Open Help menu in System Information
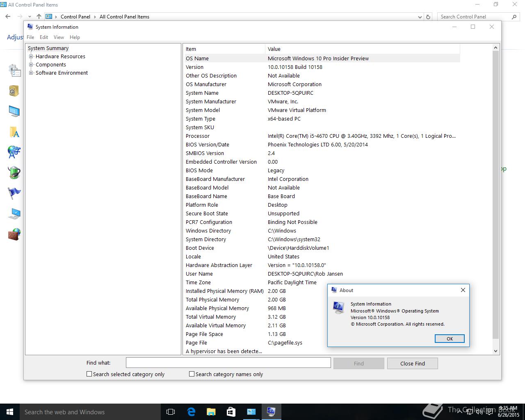The height and width of the screenshot is (420, 525). click(x=75, y=37)
